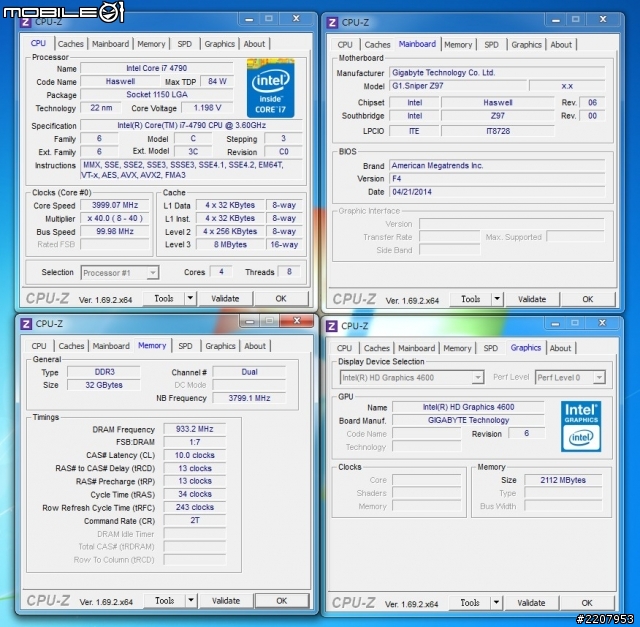The image size is (640, 627).
Task: Click the Threads value '8'
Action: [x=289, y=271]
